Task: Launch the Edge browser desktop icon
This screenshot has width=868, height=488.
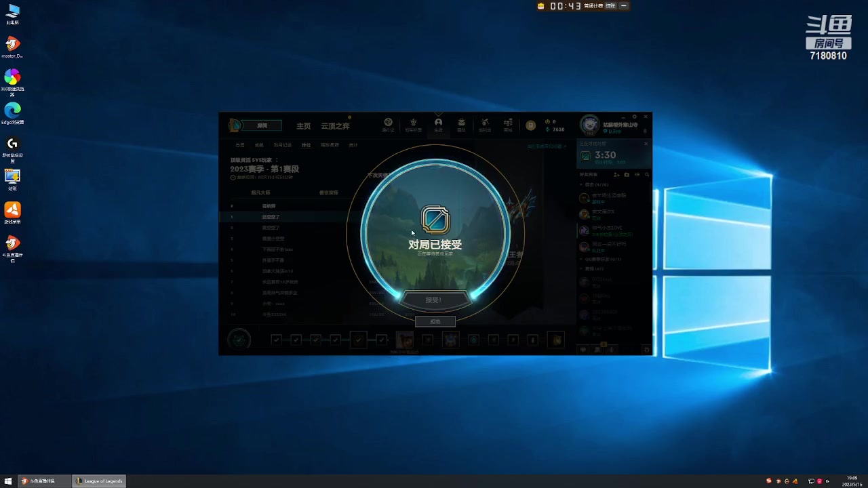Action: click(12, 113)
